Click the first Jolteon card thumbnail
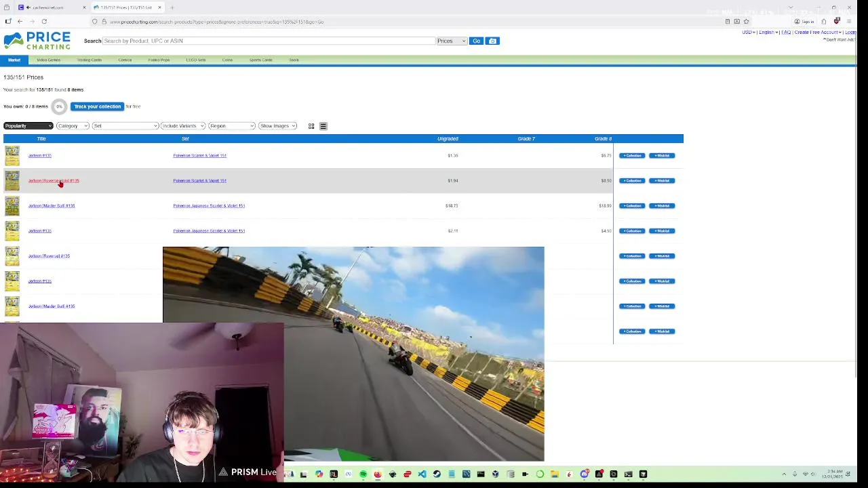The width and height of the screenshot is (868, 488). pos(12,156)
